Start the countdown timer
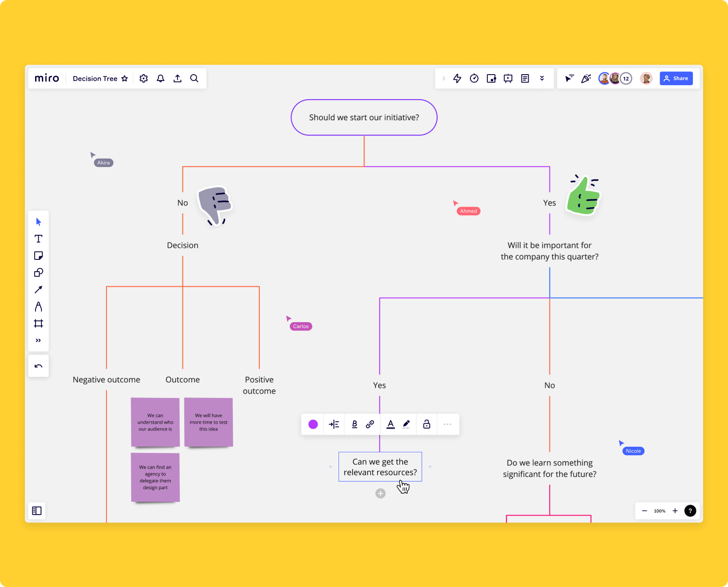Viewport: 728px width, 587px height. pos(474,78)
